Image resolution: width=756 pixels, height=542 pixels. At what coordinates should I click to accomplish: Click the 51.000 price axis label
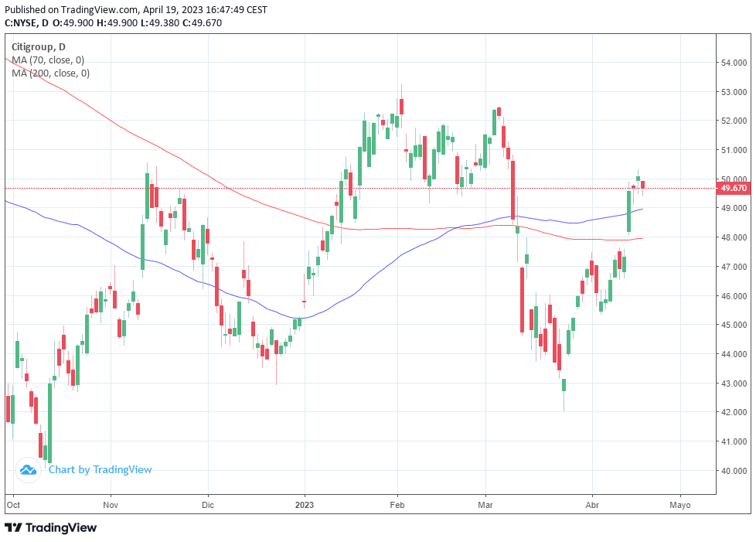(x=734, y=150)
